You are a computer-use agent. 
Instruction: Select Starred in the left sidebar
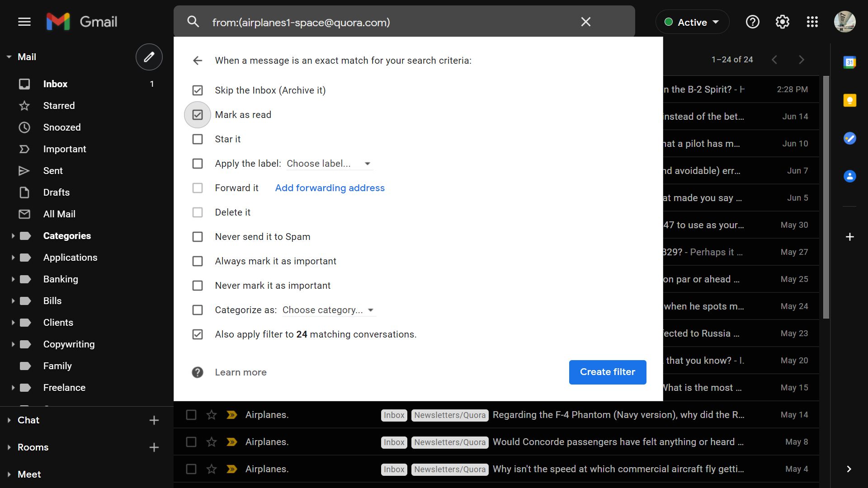coord(59,105)
